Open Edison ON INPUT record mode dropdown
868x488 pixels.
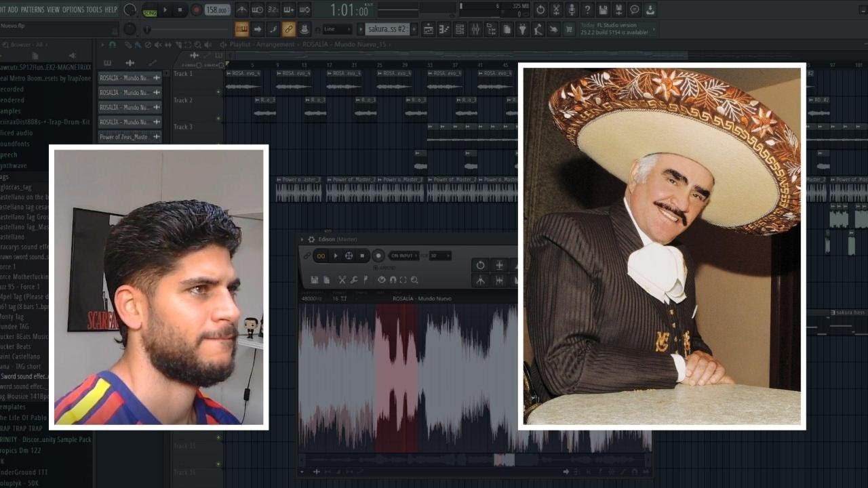(403, 256)
